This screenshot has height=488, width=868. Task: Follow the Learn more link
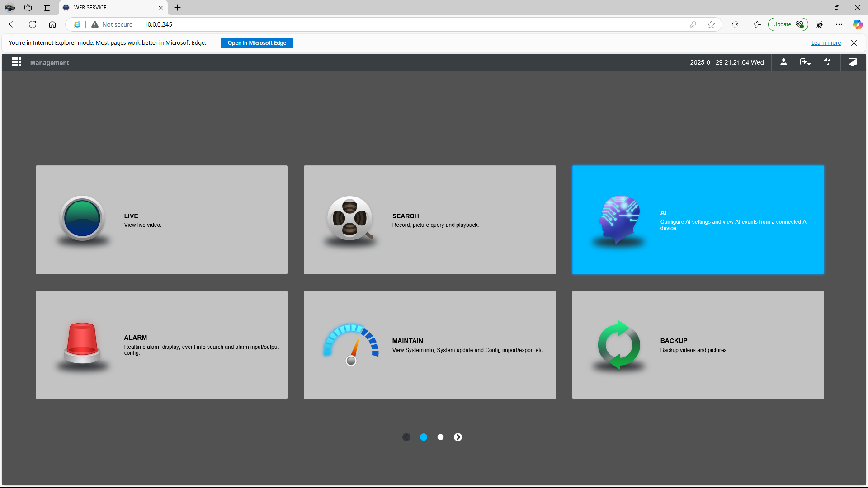coord(826,43)
